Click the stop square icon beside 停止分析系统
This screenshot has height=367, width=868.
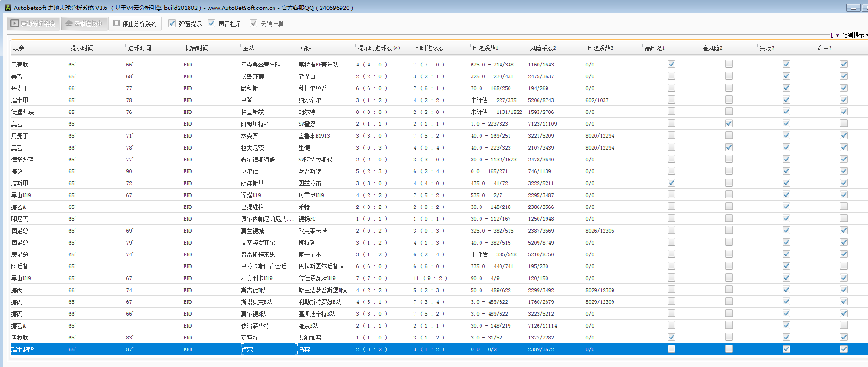pos(116,23)
